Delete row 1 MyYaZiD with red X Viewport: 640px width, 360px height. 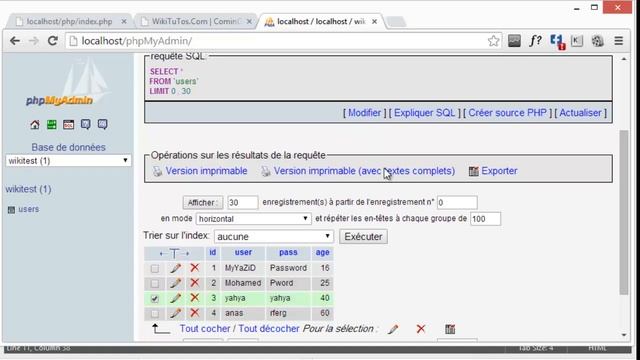pyautogui.click(x=195, y=268)
